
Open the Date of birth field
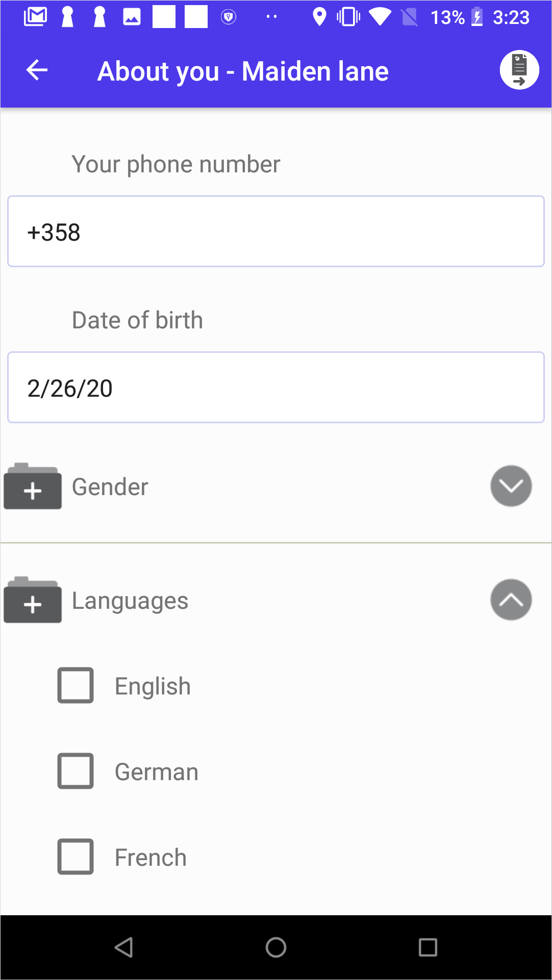(x=275, y=388)
